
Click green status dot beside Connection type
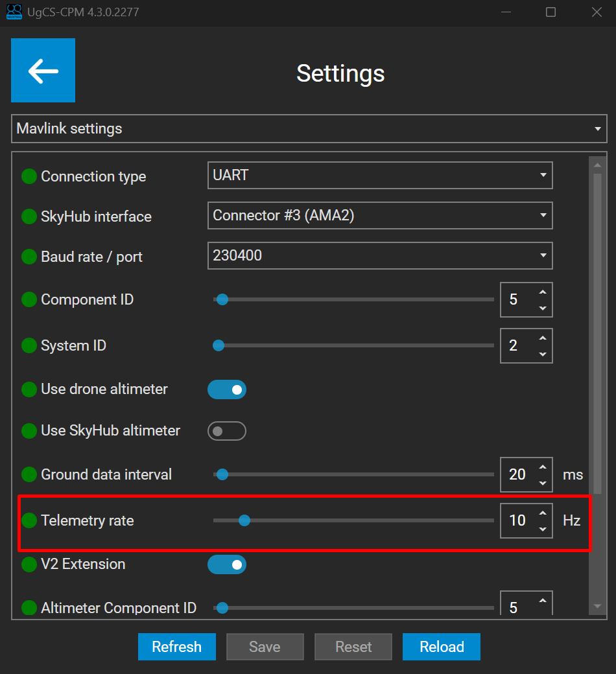pyautogui.click(x=29, y=176)
